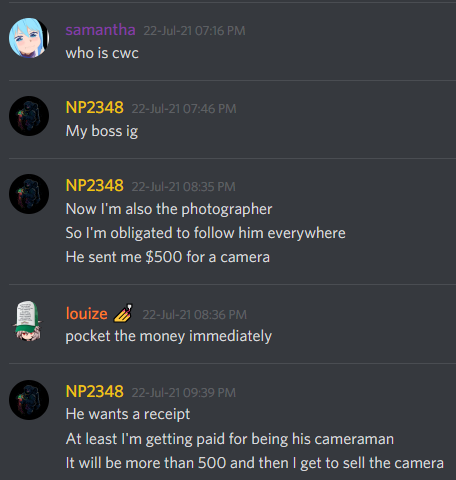Click NP2348 username on 09:39 PM message
The width and height of the screenshot is (456, 480).
[95, 392]
